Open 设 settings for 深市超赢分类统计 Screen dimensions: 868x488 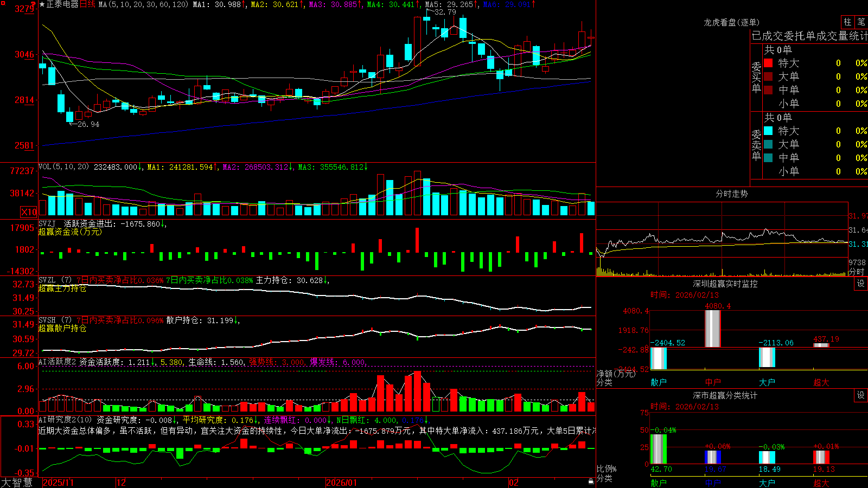(x=861, y=395)
